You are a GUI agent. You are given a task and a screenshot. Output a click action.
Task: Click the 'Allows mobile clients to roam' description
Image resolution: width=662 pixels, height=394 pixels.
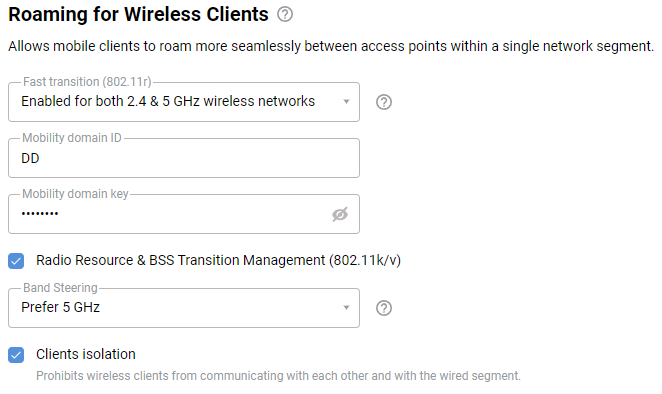click(x=331, y=46)
